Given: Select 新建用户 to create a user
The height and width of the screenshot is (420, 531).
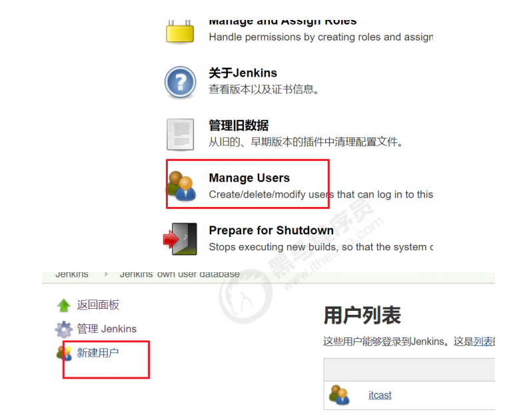Looking at the screenshot, I should (x=97, y=353).
